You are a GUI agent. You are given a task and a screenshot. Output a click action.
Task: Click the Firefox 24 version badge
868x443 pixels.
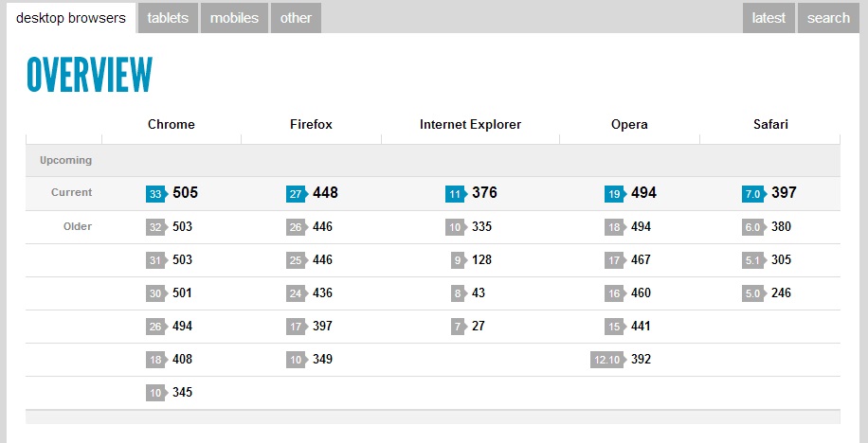click(x=298, y=293)
